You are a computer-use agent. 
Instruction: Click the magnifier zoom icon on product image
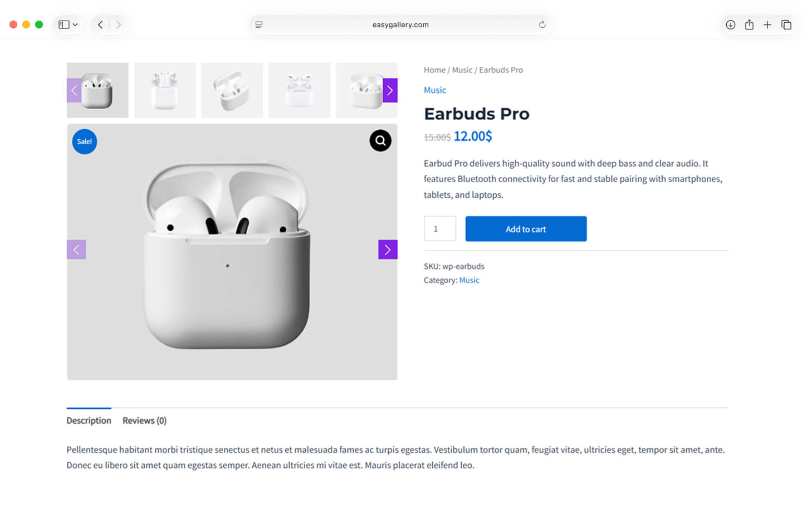pyautogui.click(x=380, y=141)
